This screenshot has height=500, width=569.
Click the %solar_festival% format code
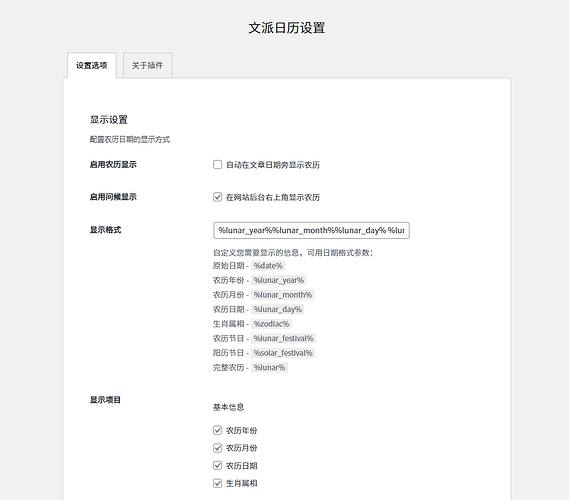[x=283, y=353]
